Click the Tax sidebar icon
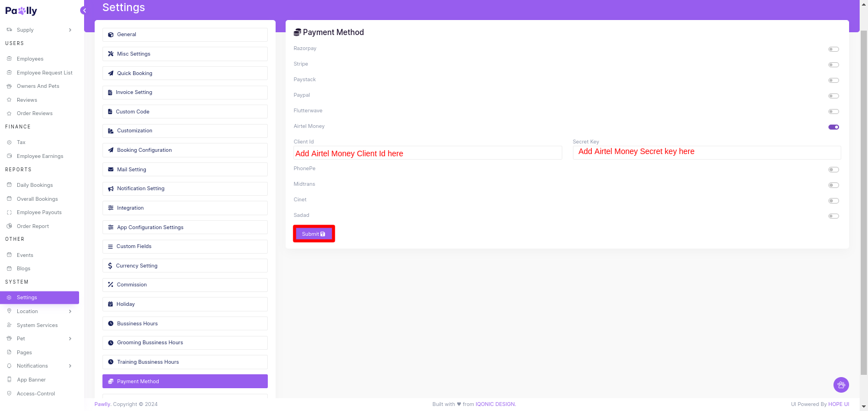The image size is (868, 411). [x=9, y=142]
